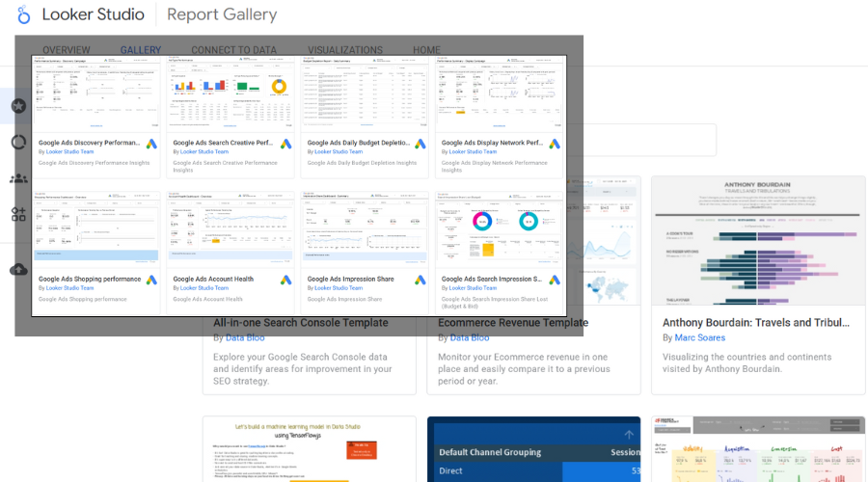This screenshot has height=482, width=868.
Task: Click the Marc Soares author link
Action: point(700,338)
